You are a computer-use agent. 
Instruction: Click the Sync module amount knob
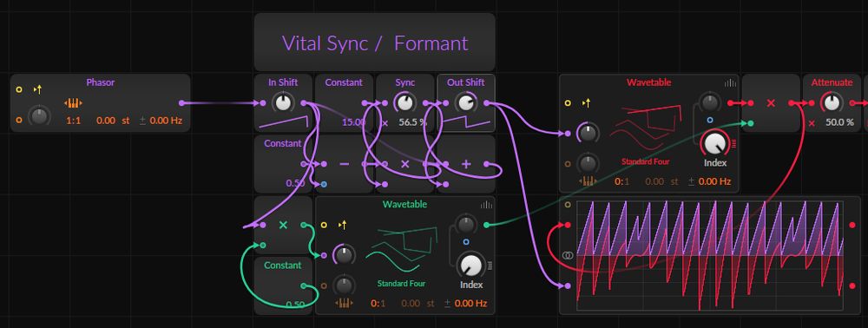(x=404, y=102)
